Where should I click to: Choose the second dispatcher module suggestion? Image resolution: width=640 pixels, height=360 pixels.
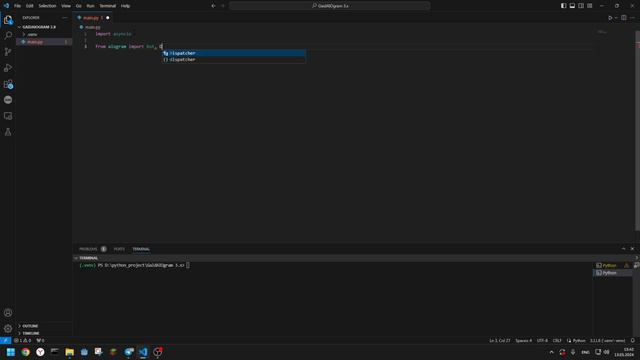[233, 60]
